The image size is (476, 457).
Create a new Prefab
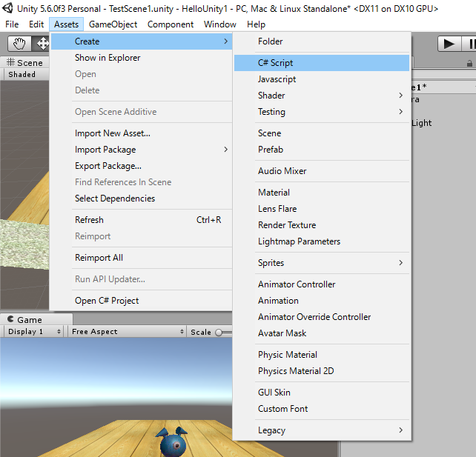click(322, 150)
